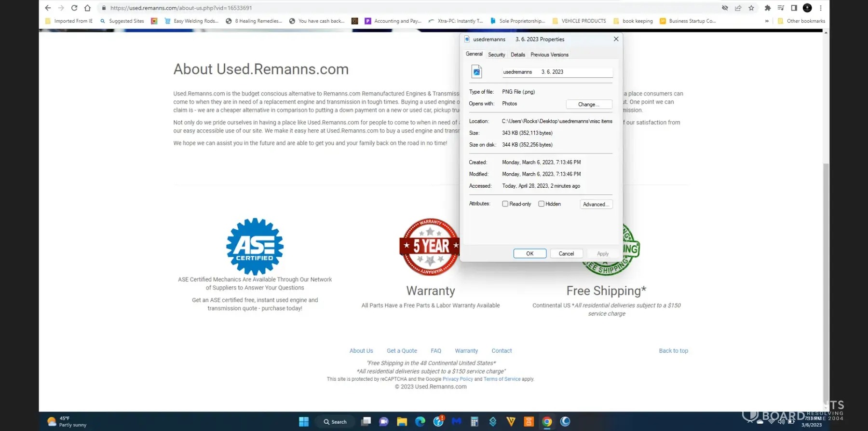The height and width of the screenshot is (431, 868).
Task: Open the About Us footer link
Action: click(361, 351)
